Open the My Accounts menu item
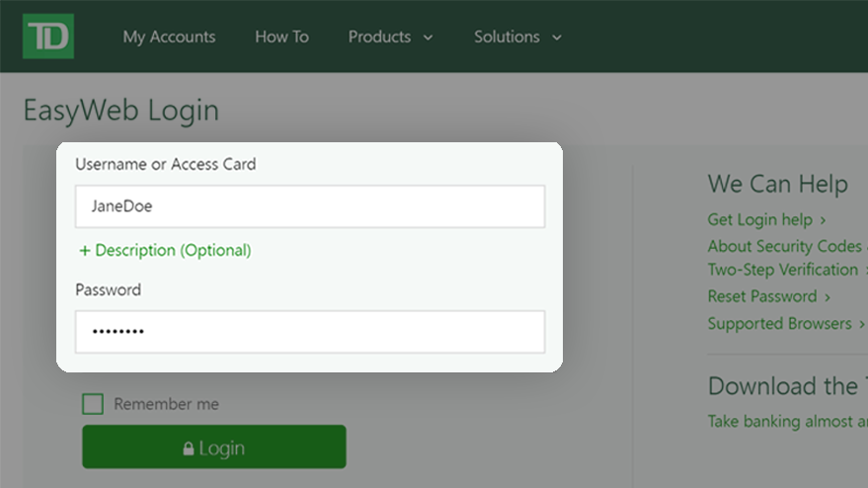 click(x=170, y=37)
